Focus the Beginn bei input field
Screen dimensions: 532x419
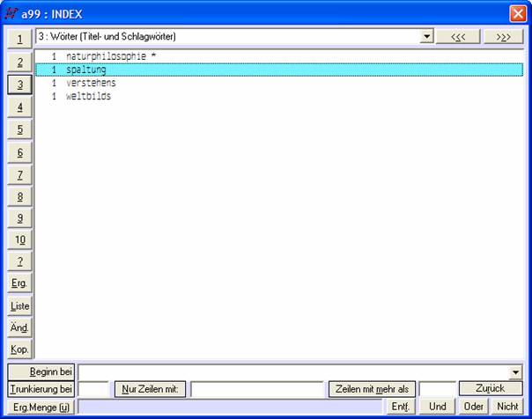pos(293,372)
